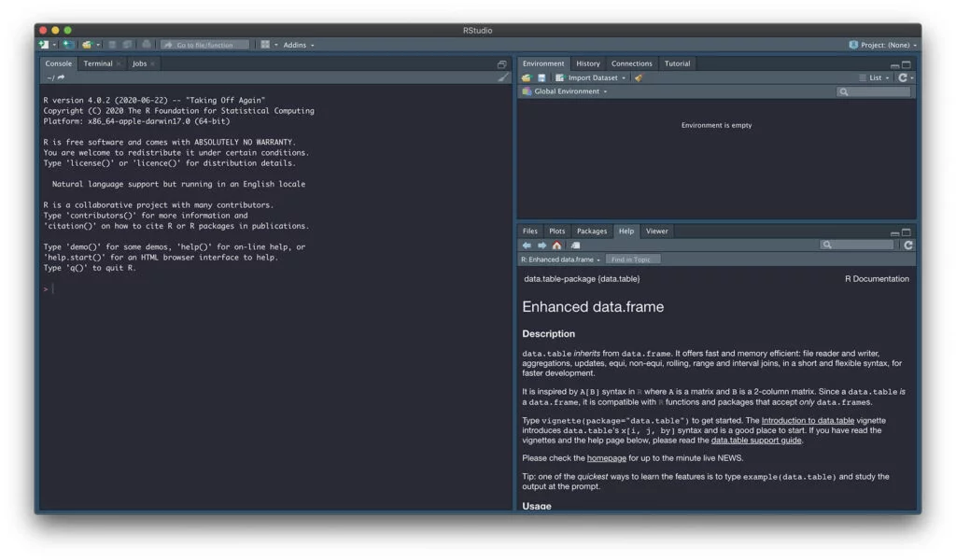Minimize the Environment pane
956x560 pixels.
pyautogui.click(x=894, y=64)
